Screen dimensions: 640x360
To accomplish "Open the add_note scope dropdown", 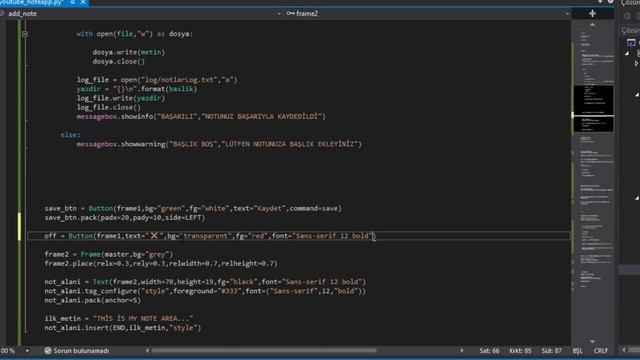I will click(x=141, y=13).
